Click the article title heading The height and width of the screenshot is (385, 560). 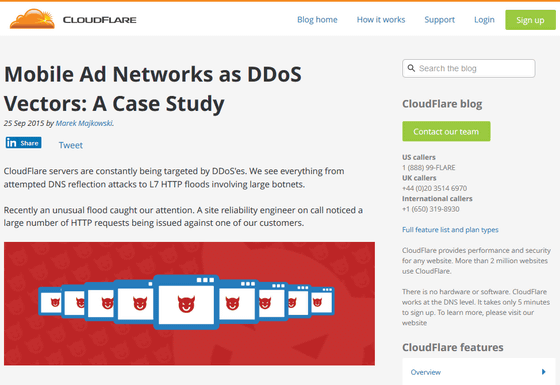pos(153,89)
